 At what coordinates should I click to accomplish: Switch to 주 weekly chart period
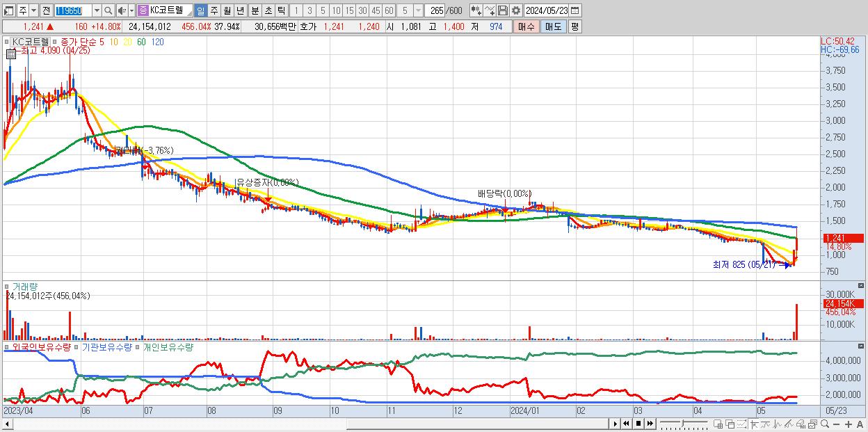point(214,10)
